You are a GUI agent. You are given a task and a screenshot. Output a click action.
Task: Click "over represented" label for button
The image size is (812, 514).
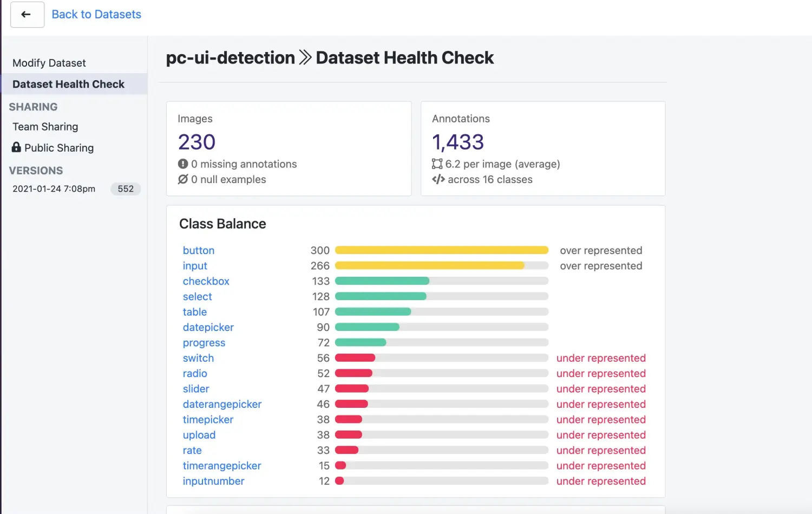coord(601,250)
